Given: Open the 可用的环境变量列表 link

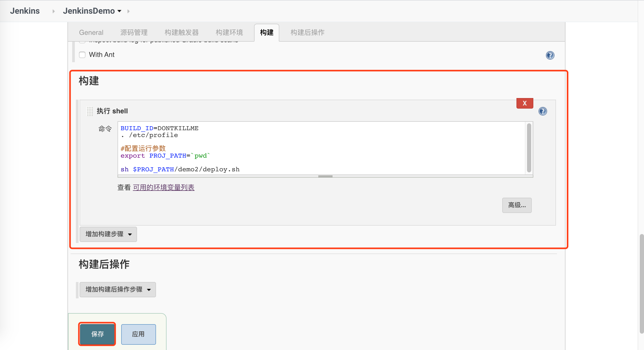Looking at the screenshot, I should pyautogui.click(x=164, y=187).
